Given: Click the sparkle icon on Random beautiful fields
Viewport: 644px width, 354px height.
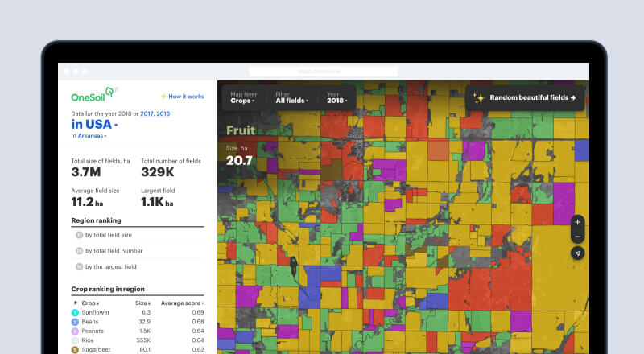Looking at the screenshot, I should pyautogui.click(x=478, y=98).
